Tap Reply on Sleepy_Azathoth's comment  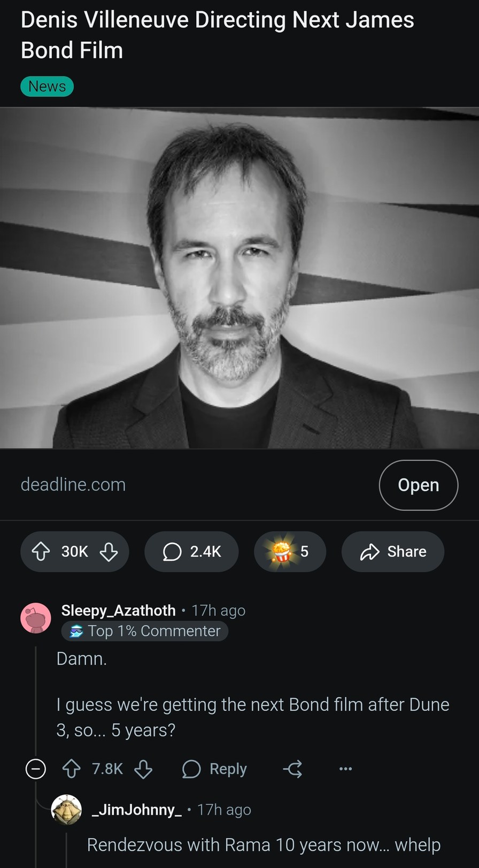214,769
